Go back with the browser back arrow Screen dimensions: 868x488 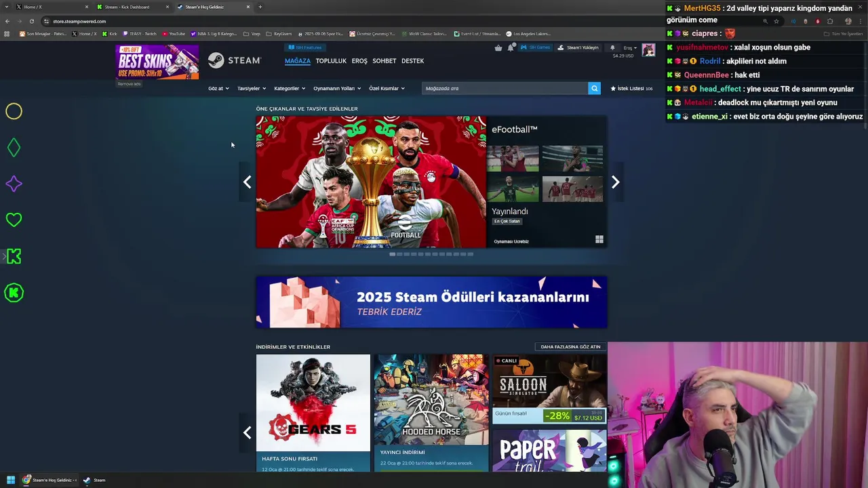pos(7,21)
